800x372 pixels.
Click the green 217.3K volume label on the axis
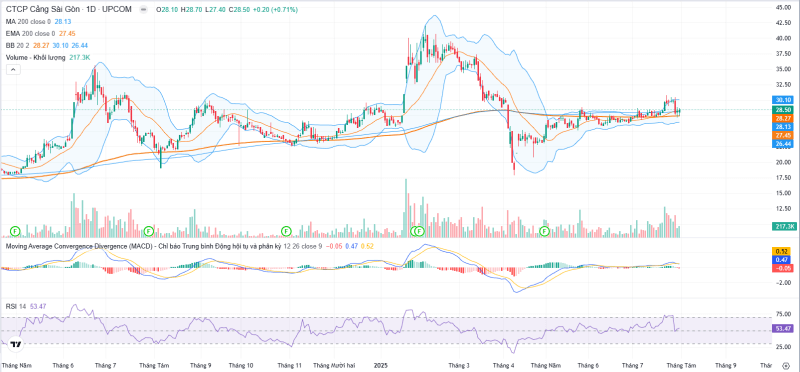pos(783,226)
